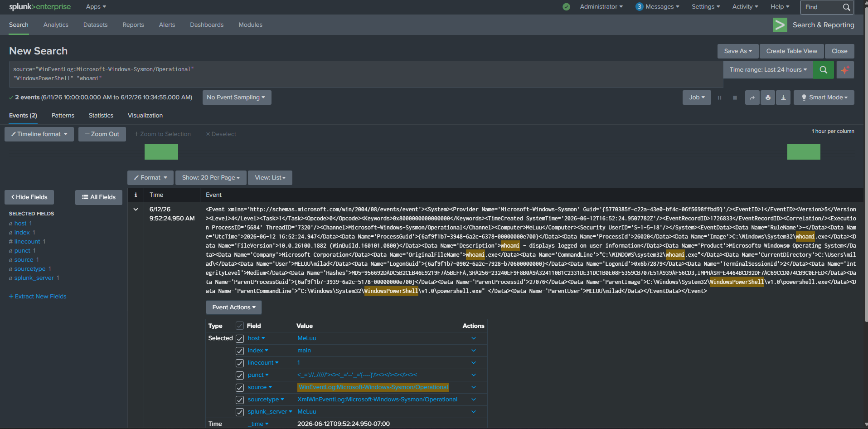Click Create Table View button
The height and width of the screenshot is (429, 868).
pos(792,51)
